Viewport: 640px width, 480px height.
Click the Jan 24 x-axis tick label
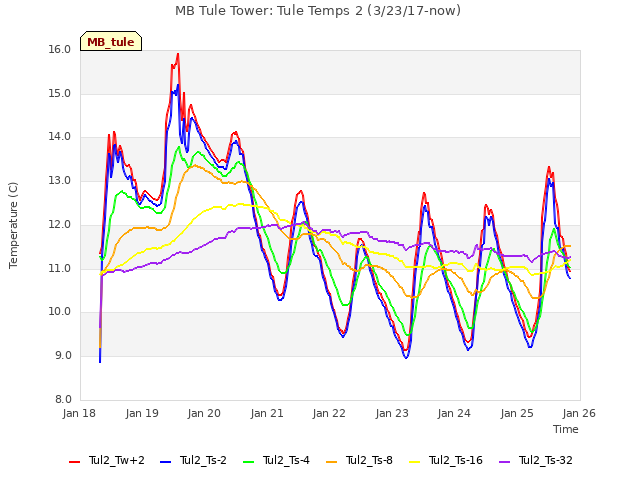454,413
